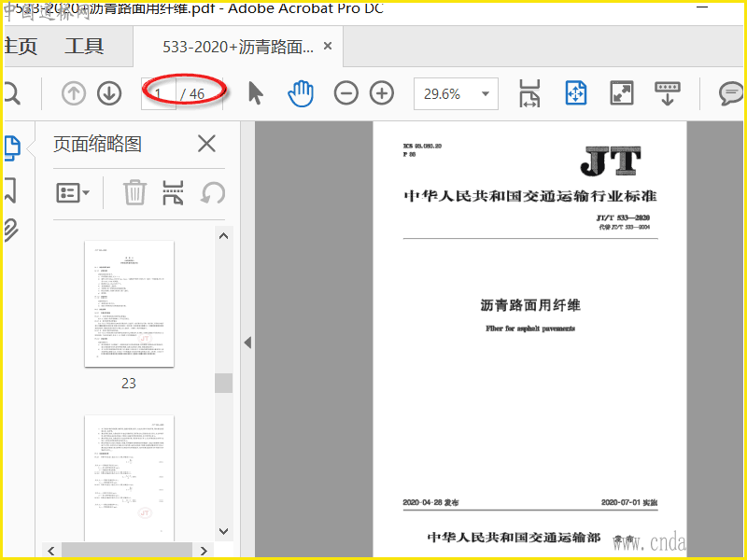Click the document title 沥青路面用纤维
The image size is (747, 560).
tap(530, 305)
